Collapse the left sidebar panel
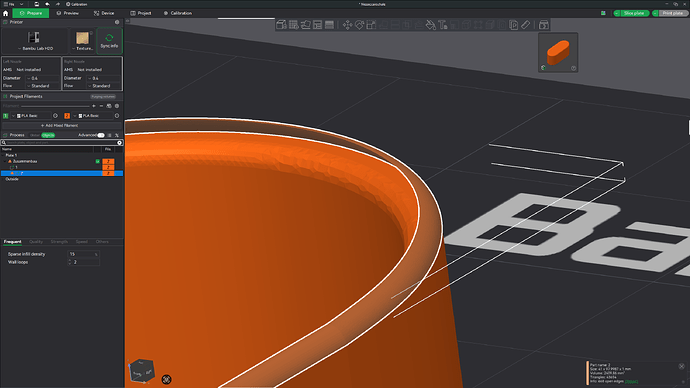This screenshot has height=388, width=690. (x=128, y=21)
